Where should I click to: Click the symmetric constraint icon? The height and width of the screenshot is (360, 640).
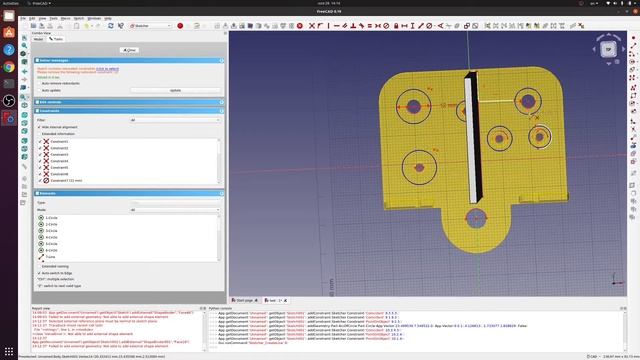378,26
